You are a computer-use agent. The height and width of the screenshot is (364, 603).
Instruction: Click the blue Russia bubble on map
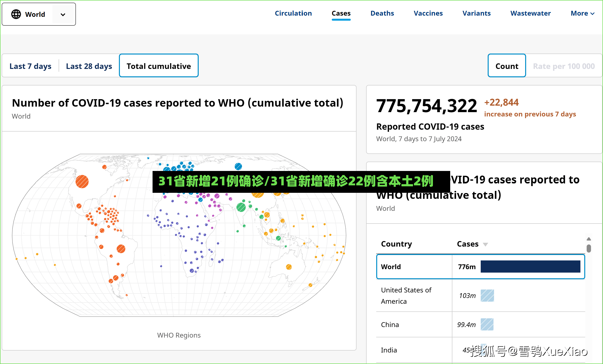[238, 167]
